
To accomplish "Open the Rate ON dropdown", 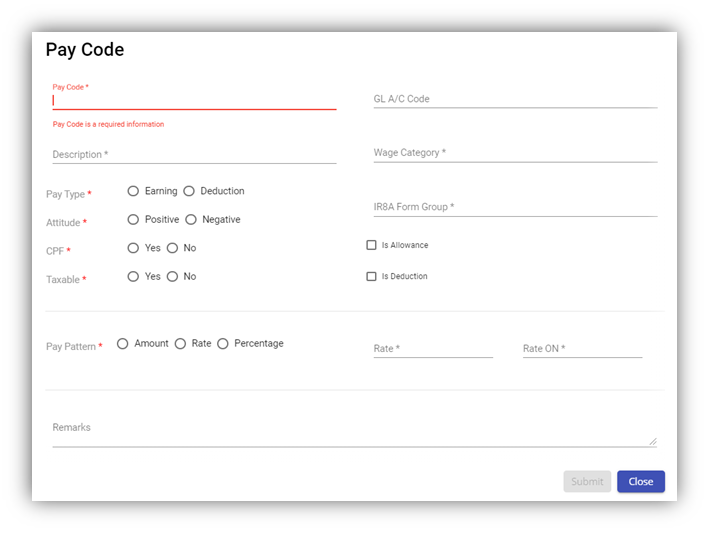I will click(x=582, y=349).
